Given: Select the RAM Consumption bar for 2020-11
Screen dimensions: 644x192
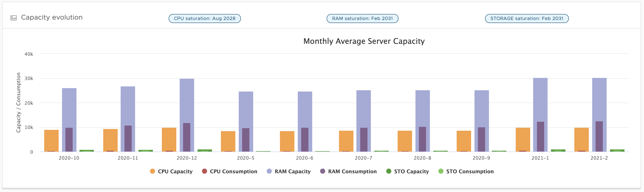Looking at the screenshot, I should (128, 139).
